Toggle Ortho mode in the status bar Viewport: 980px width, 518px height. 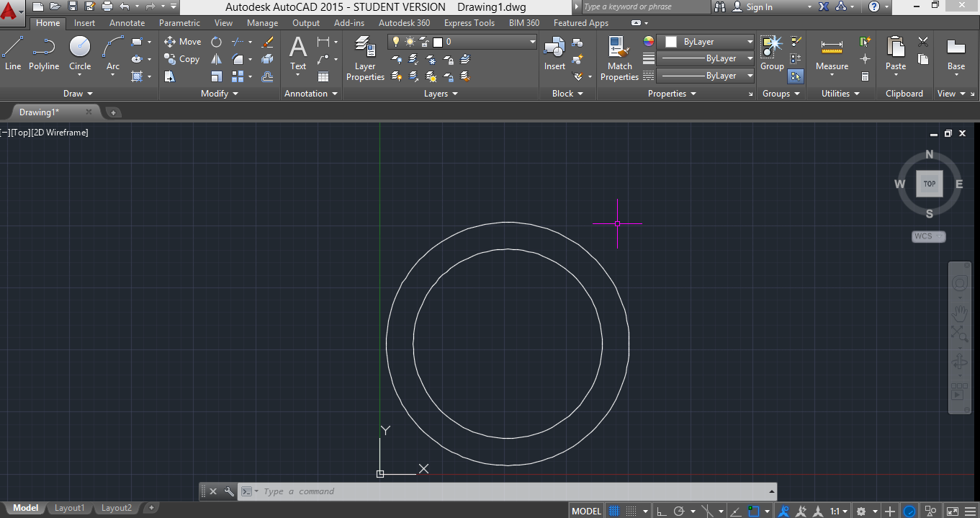tap(662, 511)
